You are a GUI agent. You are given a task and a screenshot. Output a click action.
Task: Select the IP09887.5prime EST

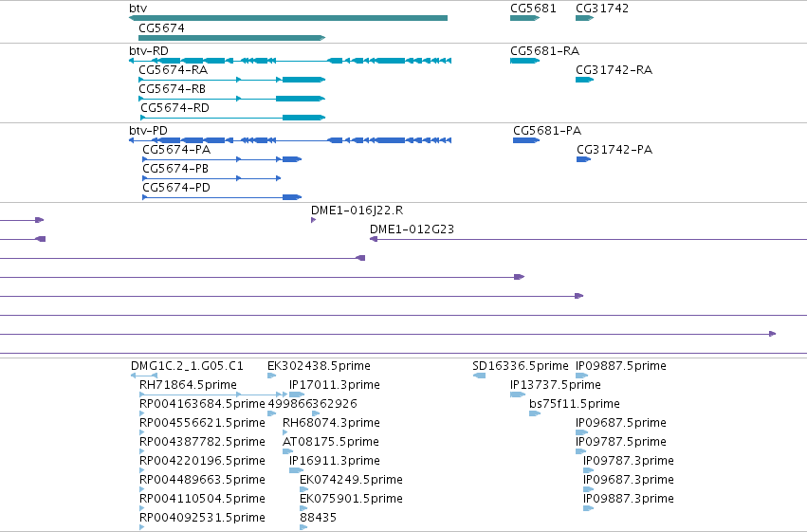point(581,376)
